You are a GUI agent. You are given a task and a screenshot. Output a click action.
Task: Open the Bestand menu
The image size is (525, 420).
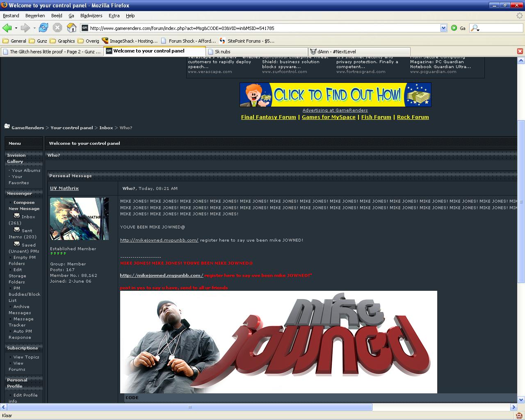[11, 16]
